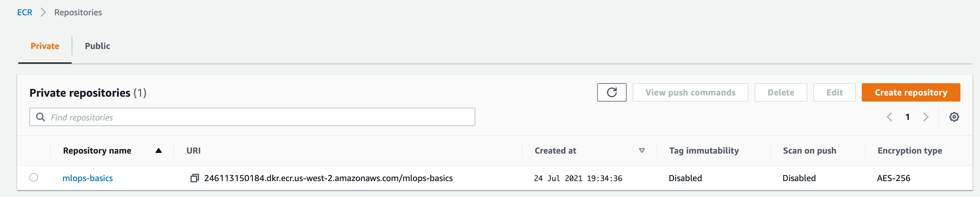Screen dimensions: 980x197
Task: Open table preferences gear icon
Action: 954,117
